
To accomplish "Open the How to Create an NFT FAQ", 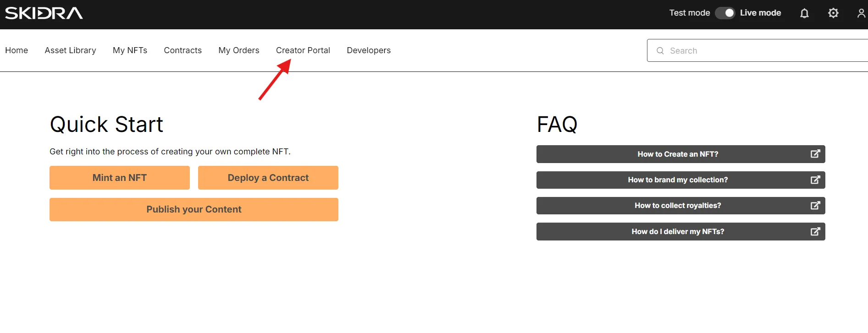I will click(680, 154).
